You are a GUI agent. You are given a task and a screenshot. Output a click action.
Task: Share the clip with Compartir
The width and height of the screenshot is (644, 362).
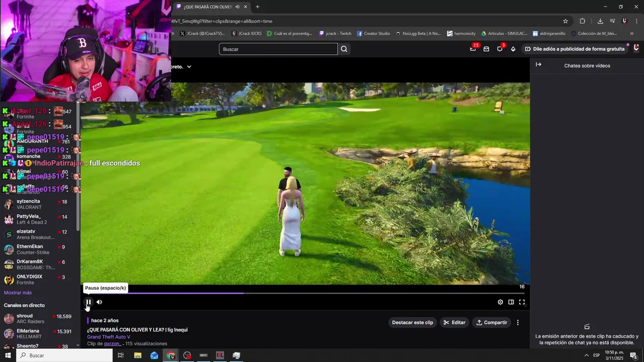492,323
